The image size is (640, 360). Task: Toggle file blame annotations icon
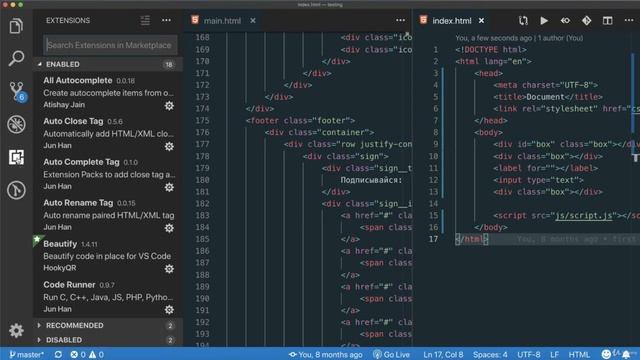[x=565, y=20]
